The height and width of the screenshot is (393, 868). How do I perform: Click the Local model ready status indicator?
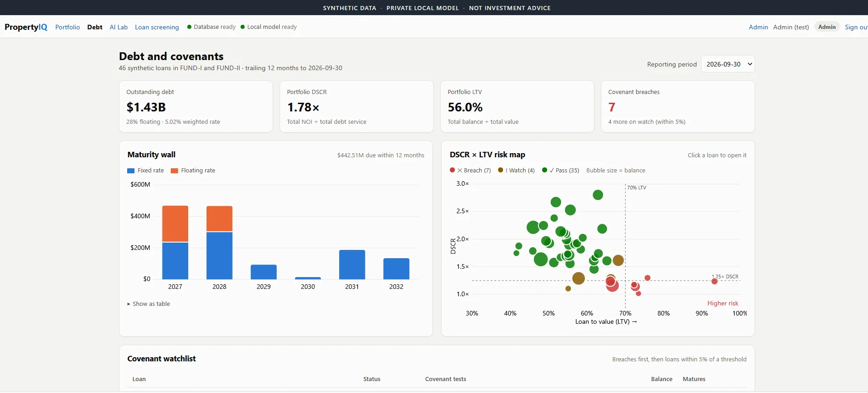click(269, 27)
